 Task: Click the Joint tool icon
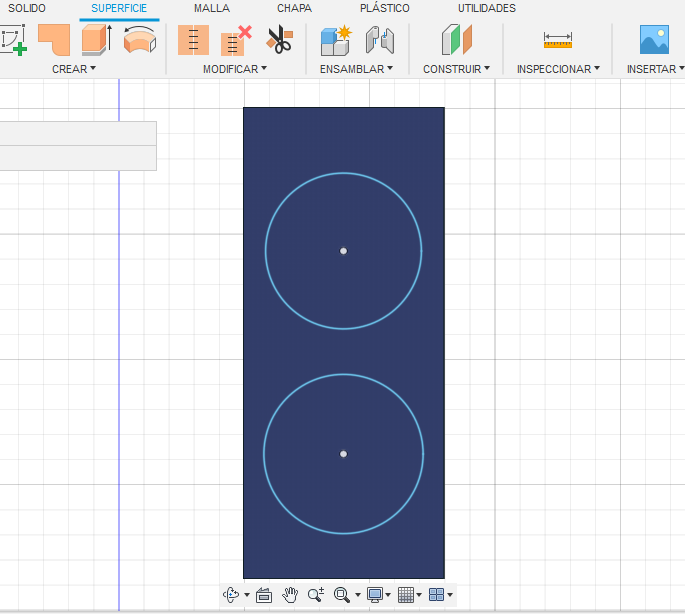(380, 40)
